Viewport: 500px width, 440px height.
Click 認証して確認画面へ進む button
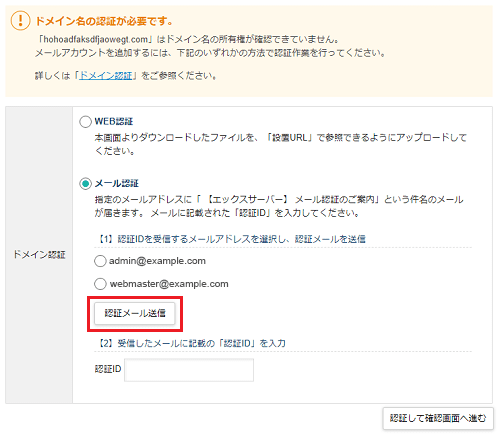pyautogui.click(x=438, y=418)
